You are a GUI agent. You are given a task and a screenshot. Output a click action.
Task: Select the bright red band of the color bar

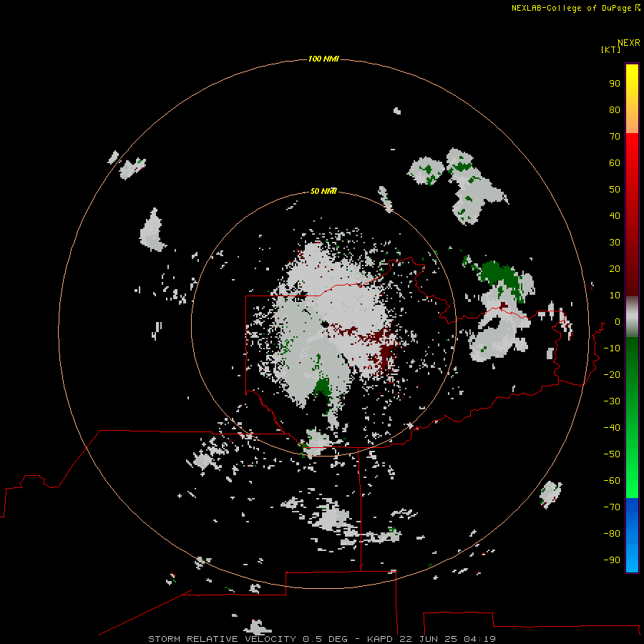(632, 215)
